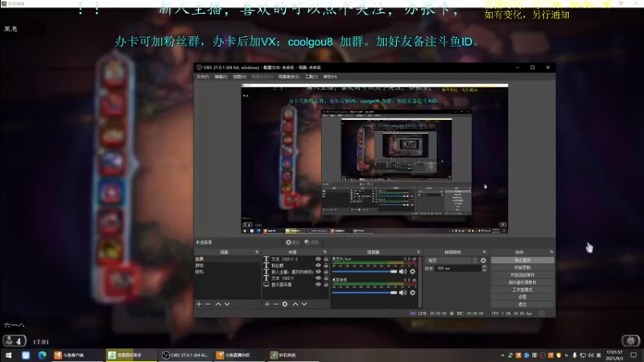Remove the selected source with the minus icon
Image resolution: width=644 pixels, height=362 pixels.
[x=276, y=304]
